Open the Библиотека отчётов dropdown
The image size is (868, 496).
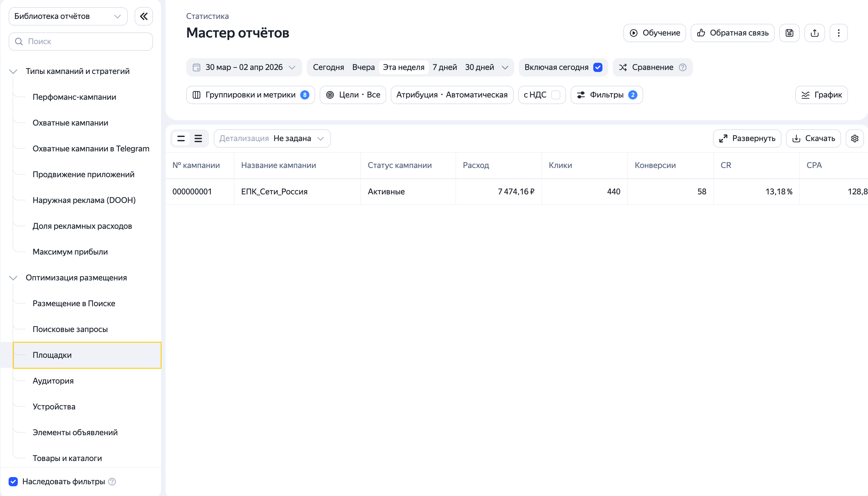tap(68, 16)
